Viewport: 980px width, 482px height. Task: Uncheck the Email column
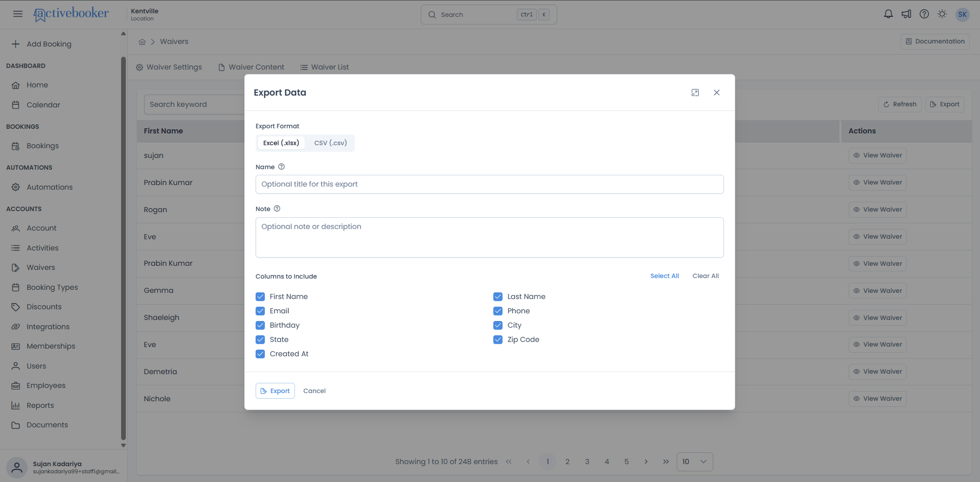coord(260,311)
